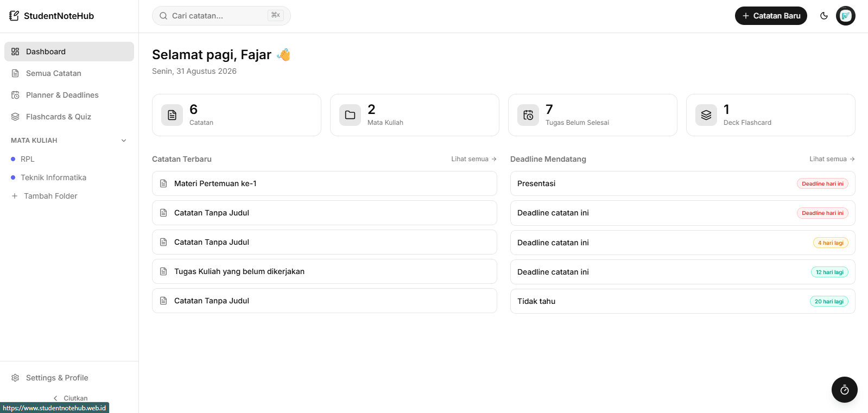Open note Materi Pertemuan ke-1

[x=325, y=183]
